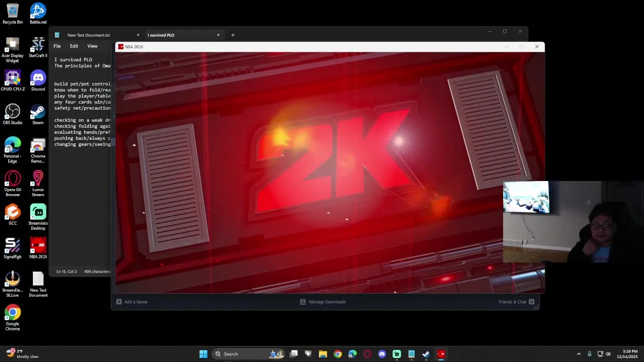
Task: Click the Ln 15, Col 2 status indicator
Action: tap(66, 271)
